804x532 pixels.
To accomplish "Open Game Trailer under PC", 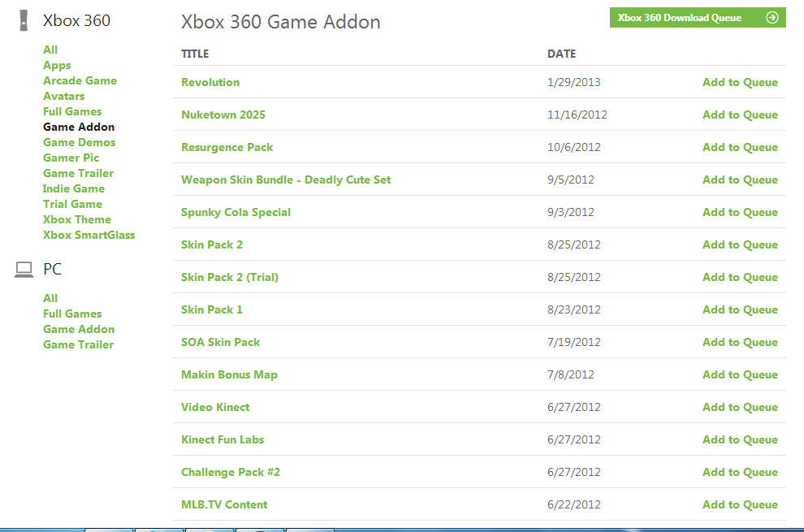I will pos(79,344).
